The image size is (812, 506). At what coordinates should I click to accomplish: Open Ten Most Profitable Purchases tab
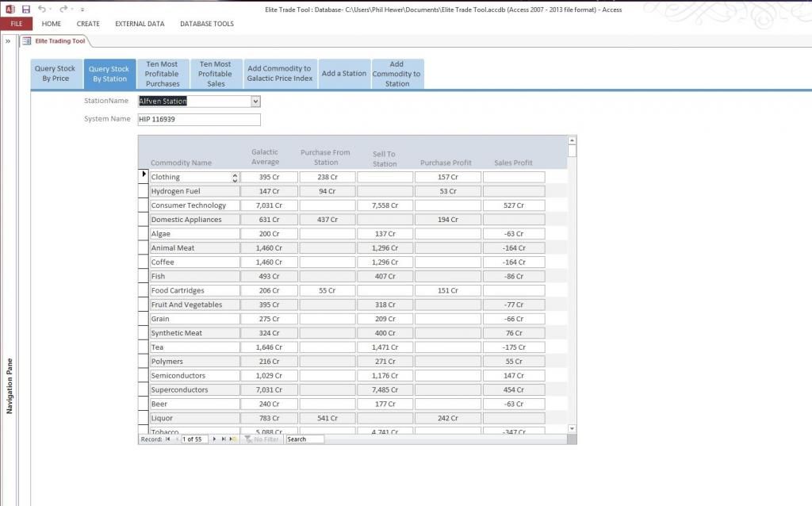click(x=163, y=74)
